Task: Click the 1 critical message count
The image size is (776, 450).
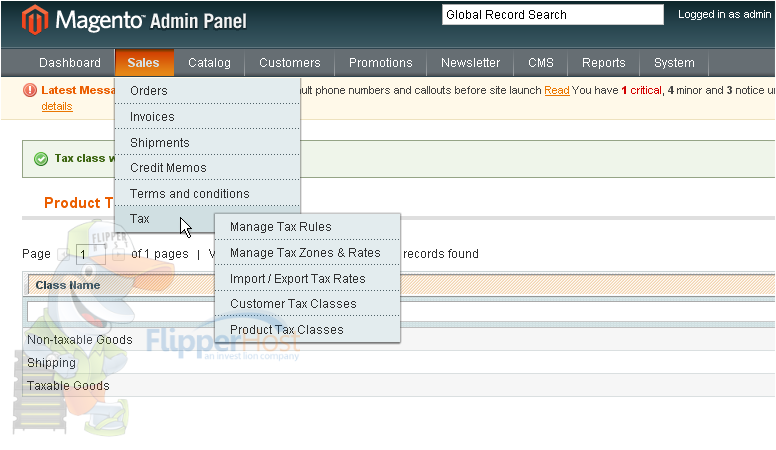Action: [x=641, y=90]
